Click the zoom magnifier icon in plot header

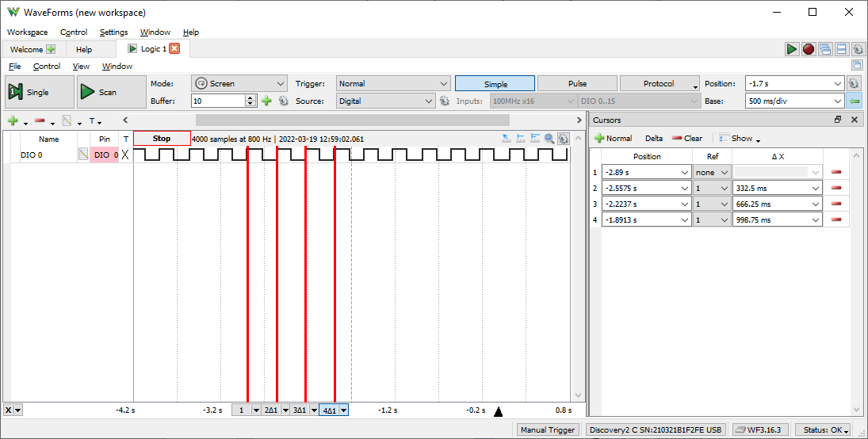click(x=549, y=139)
